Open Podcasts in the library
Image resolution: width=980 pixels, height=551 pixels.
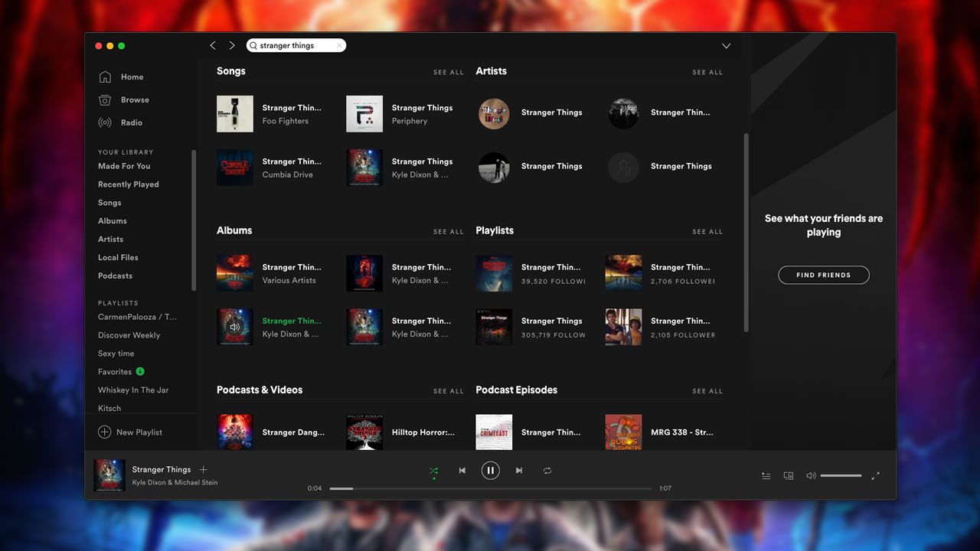(x=115, y=276)
